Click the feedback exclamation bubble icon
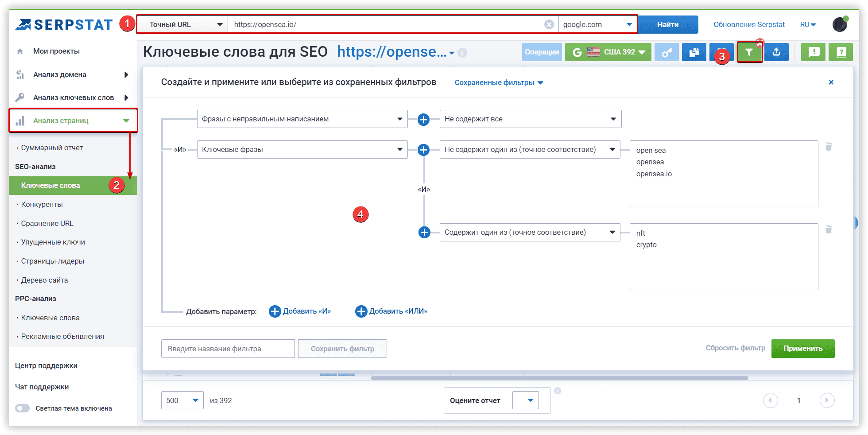Viewport: 868px width, 435px height. [x=814, y=52]
